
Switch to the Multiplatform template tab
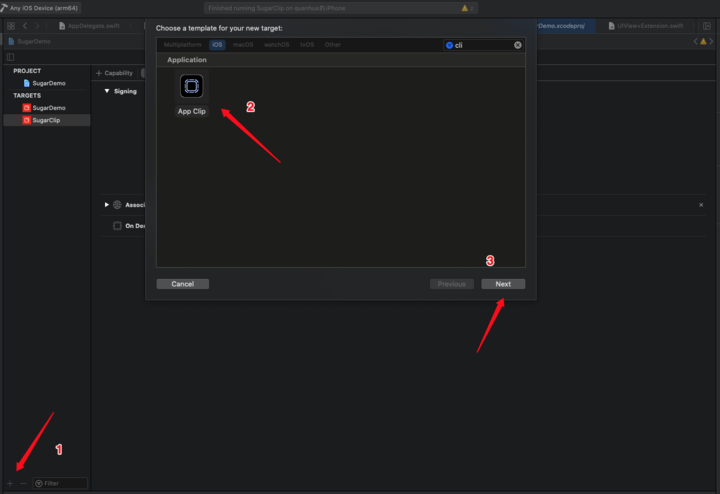coord(182,45)
